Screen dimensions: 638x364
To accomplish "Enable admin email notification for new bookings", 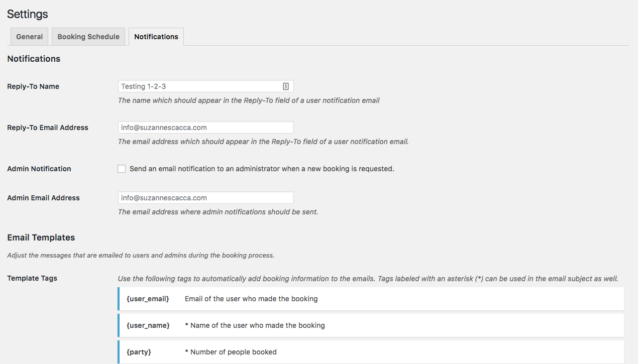I will click(x=121, y=169).
